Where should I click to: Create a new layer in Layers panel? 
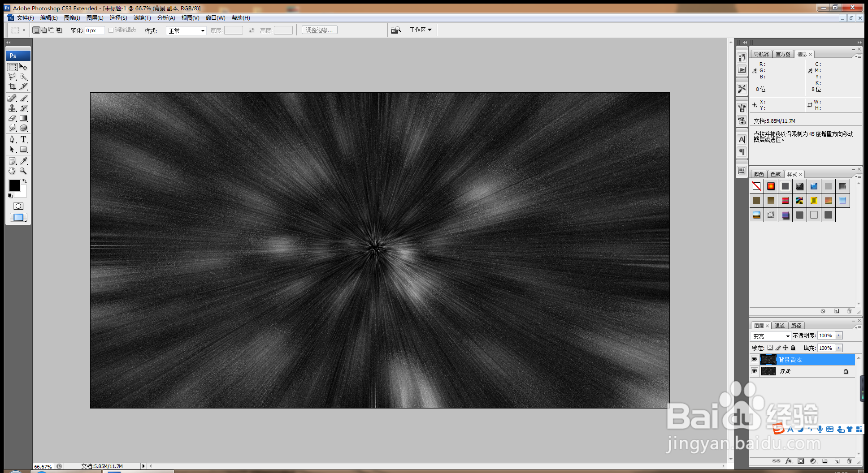[x=837, y=461]
